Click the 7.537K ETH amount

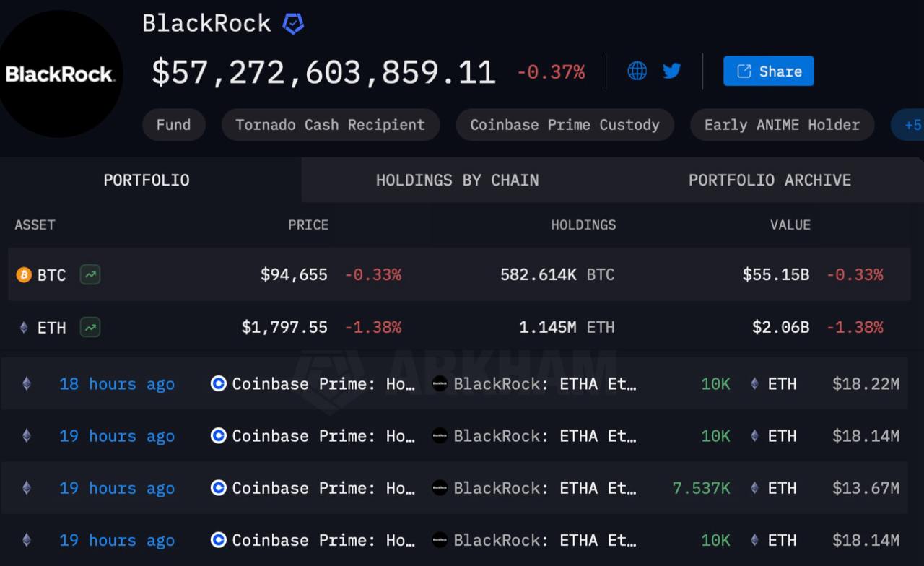701,488
